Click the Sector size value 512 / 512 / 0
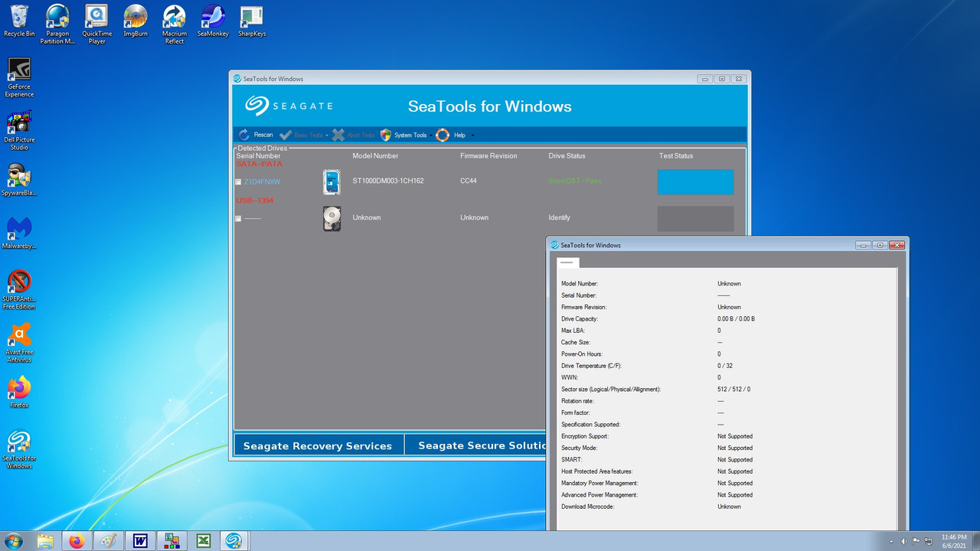 click(x=733, y=389)
